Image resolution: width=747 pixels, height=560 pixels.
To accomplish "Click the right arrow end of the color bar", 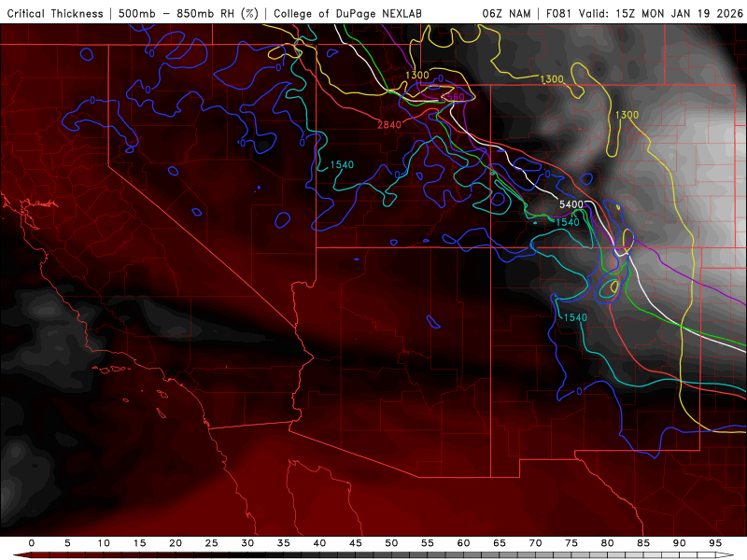I will point(726,555).
